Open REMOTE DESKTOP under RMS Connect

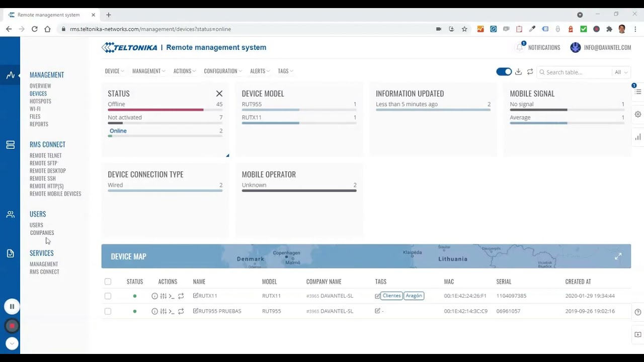point(48,171)
